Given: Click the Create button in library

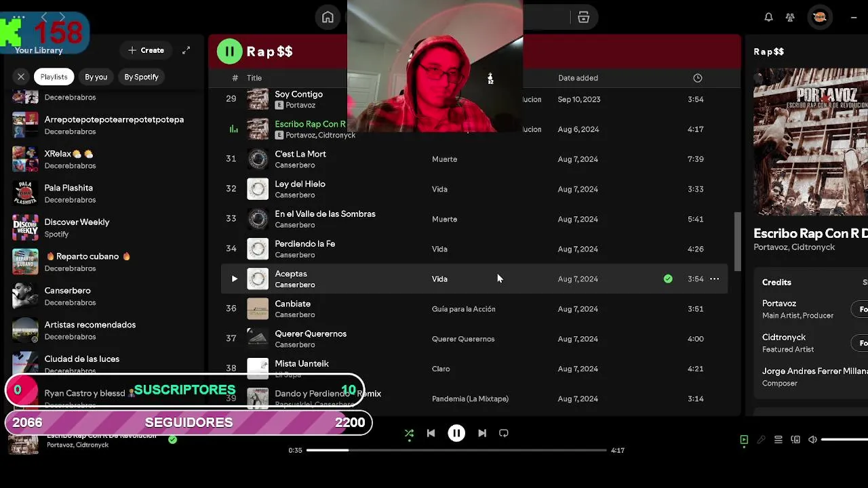Looking at the screenshot, I should 146,50.
